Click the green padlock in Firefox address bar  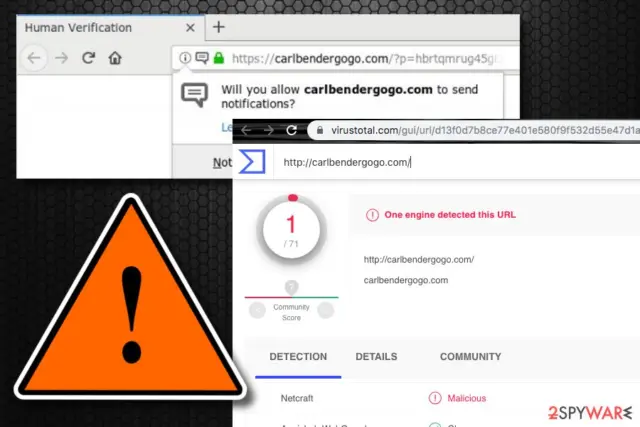pos(219,58)
